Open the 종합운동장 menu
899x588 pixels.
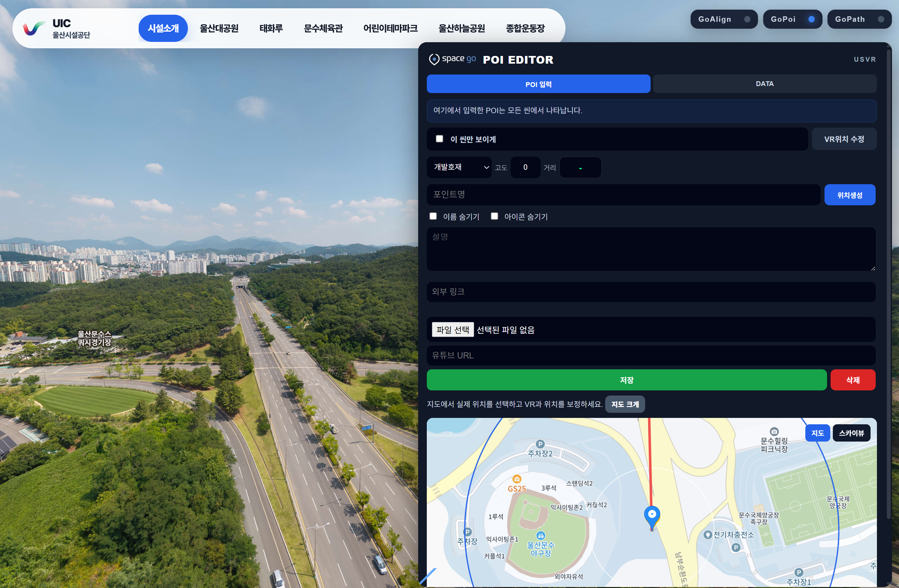click(x=525, y=28)
